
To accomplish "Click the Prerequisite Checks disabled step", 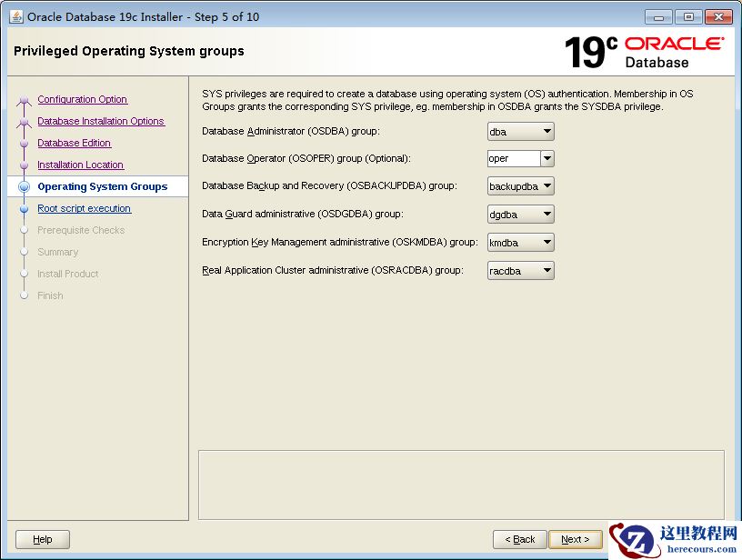I will tap(81, 230).
